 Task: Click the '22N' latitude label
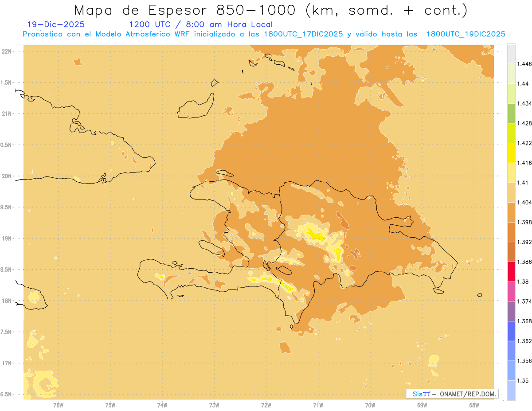pos(7,51)
